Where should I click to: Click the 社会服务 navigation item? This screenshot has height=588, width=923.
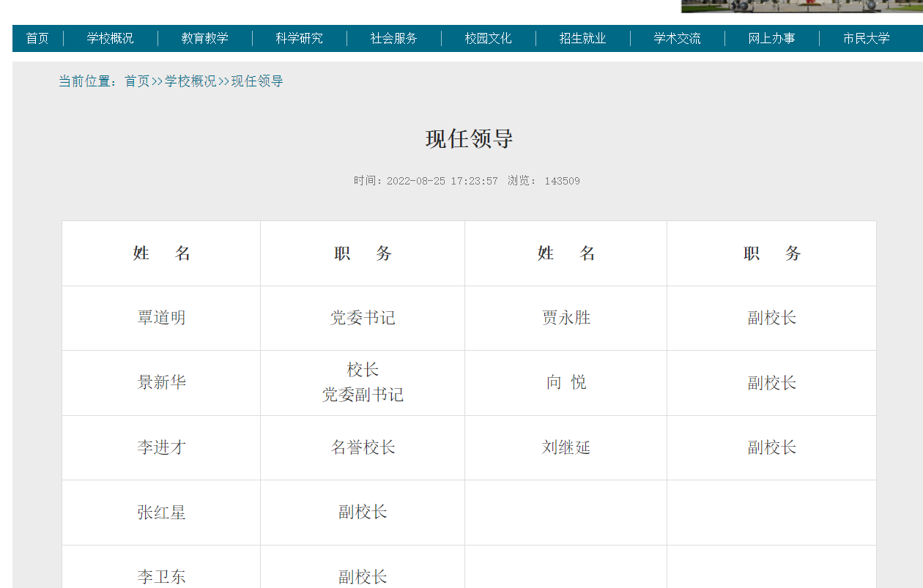tap(394, 39)
